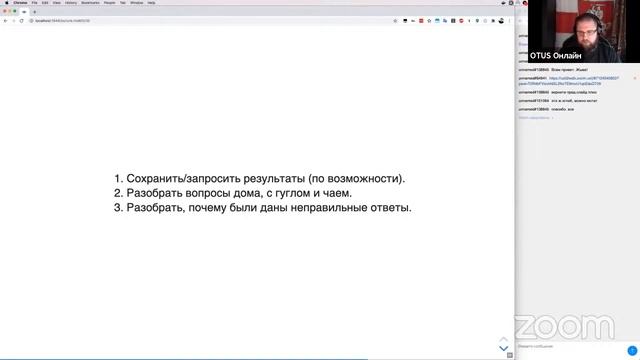This screenshot has width=640, height=360.
Task: Click the blue slide progress bar
Action: (x=184, y=359)
